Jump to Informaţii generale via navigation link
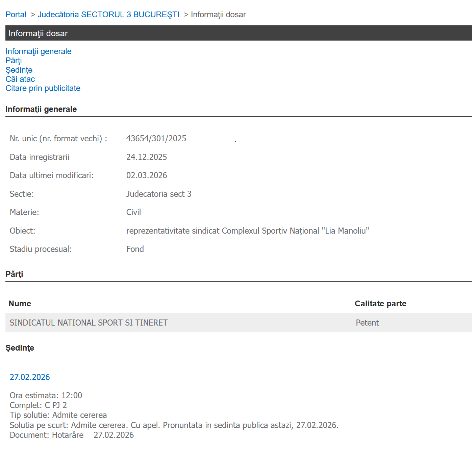The height and width of the screenshot is (451, 476). coord(38,51)
